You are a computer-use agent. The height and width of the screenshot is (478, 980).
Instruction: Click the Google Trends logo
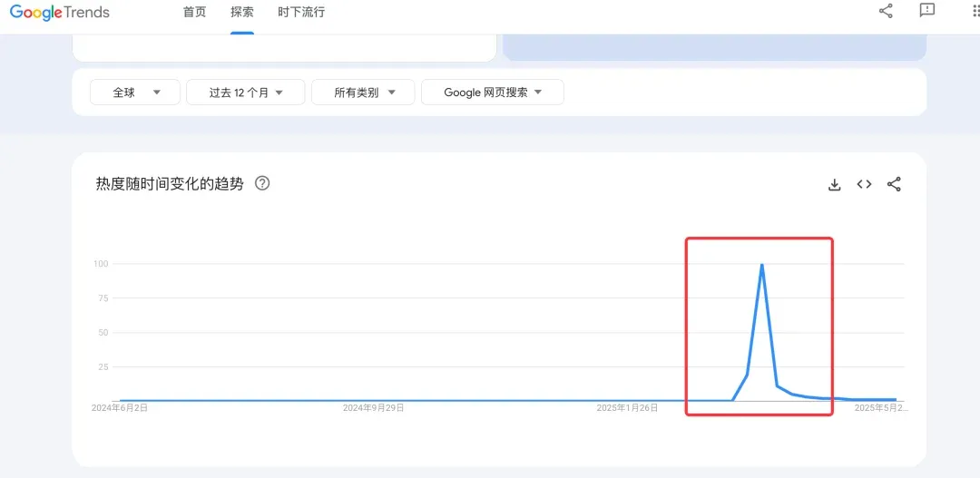tap(60, 13)
